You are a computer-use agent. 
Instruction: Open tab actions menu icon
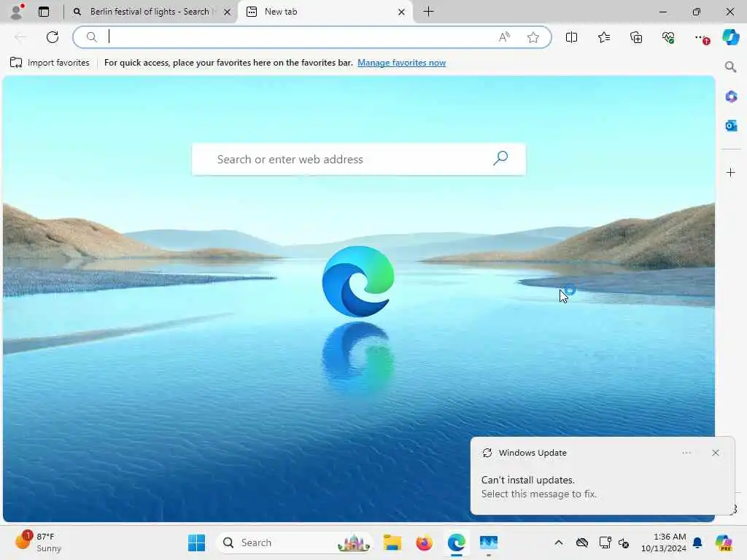tap(43, 12)
